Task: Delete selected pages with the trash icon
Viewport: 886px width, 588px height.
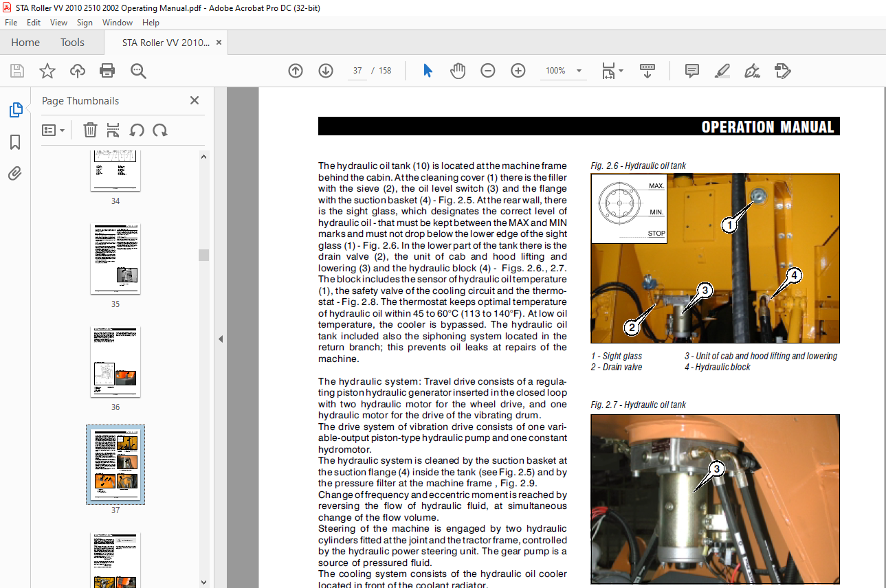Action: tap(90, 130)
